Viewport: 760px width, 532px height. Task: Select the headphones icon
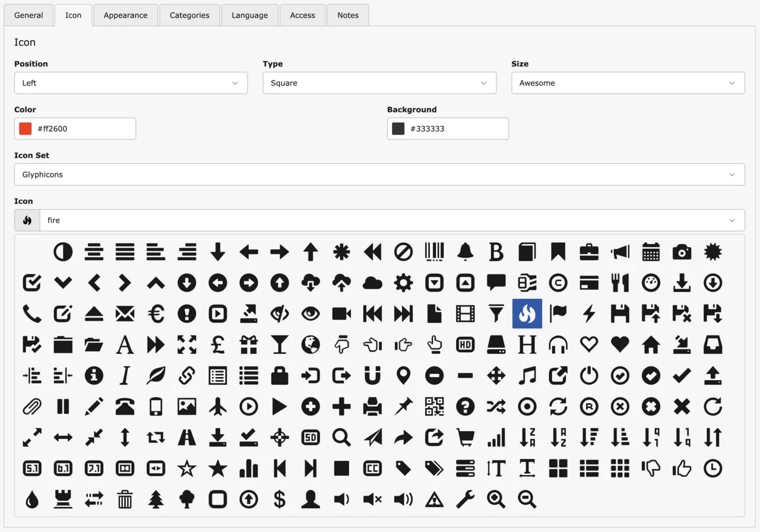point(558,344)
